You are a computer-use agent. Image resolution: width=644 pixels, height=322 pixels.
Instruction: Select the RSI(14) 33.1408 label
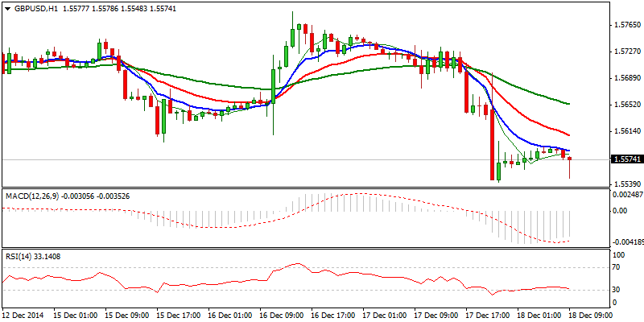click(x=32, y=257)
